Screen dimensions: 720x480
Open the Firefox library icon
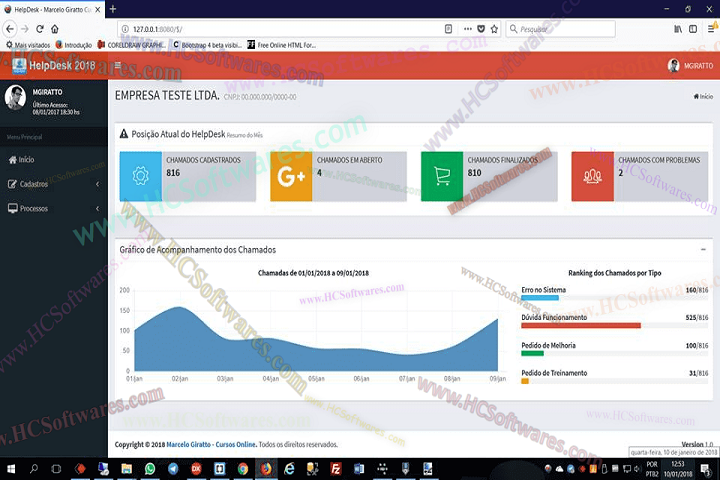pos(678,29)
